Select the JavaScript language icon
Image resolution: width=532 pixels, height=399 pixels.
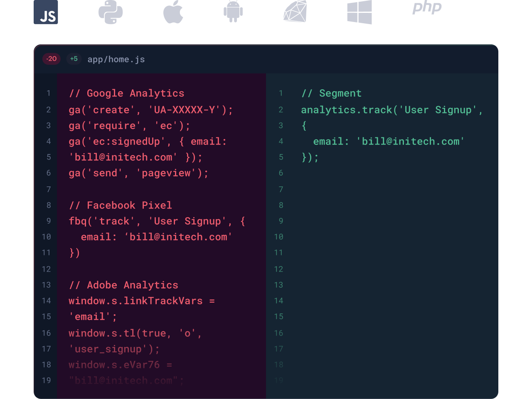[x=46, y=12]
